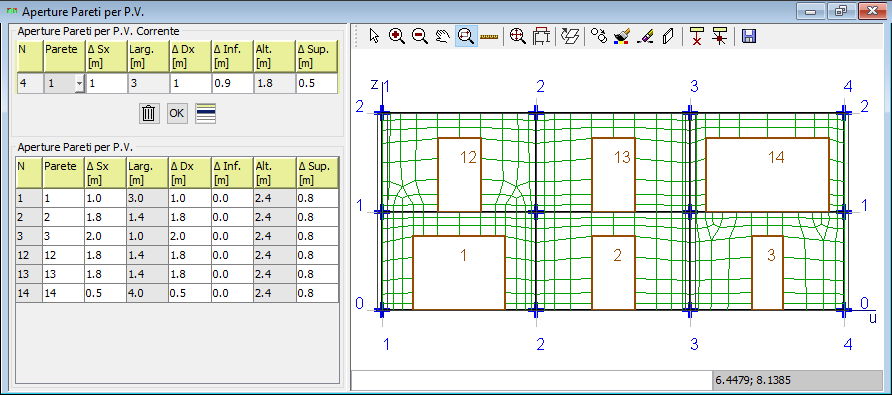Click the zoom out magnifier icon
Viewport: 892px width, 395px height.
420,36
